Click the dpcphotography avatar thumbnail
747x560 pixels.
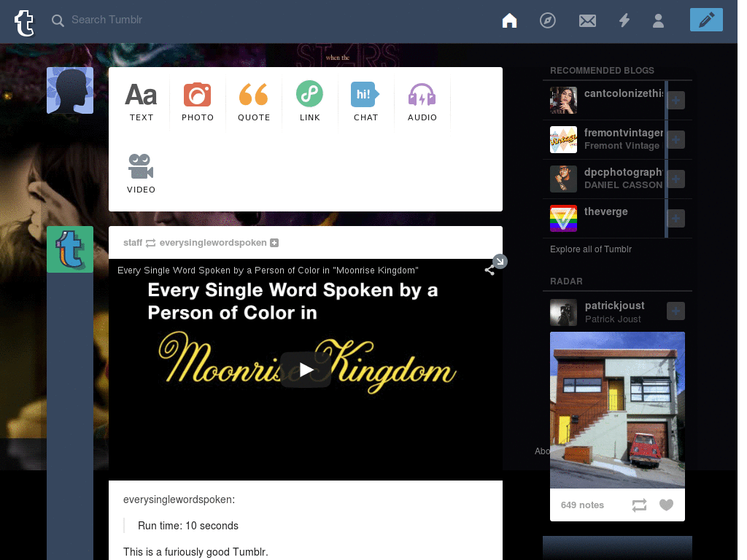563,179
